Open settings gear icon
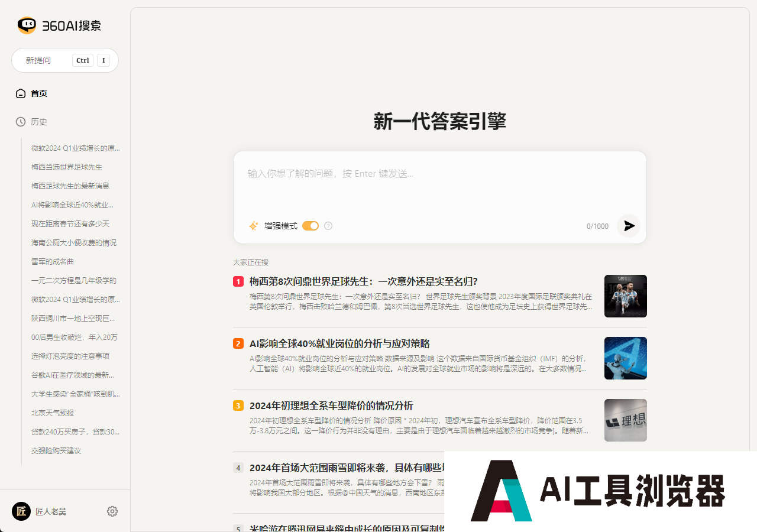 tap(112, 511)
